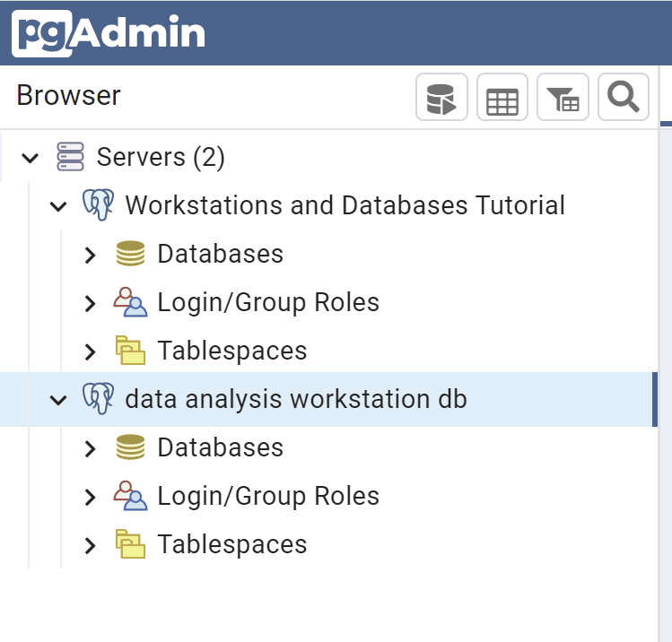672x642 pixels.
Task: Select Login/Group Roles under Workstations Tutorial server
Action: click(268, 302)
